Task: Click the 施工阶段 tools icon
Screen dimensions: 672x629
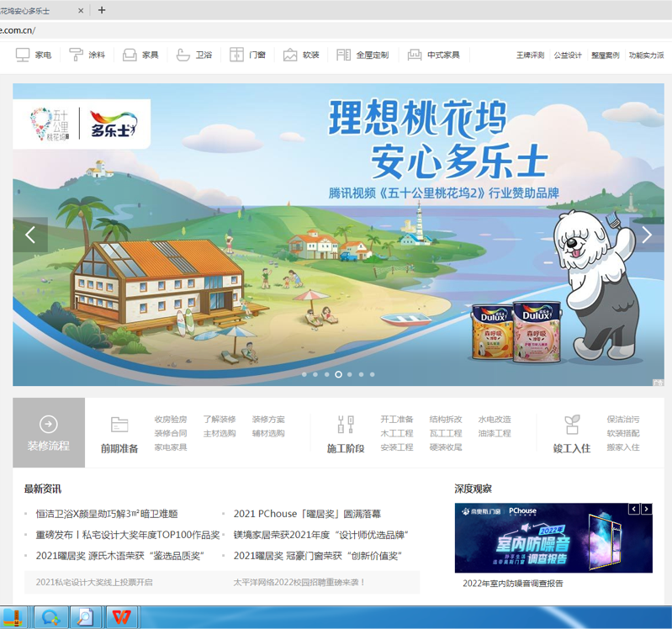Action: click(346, 425)
